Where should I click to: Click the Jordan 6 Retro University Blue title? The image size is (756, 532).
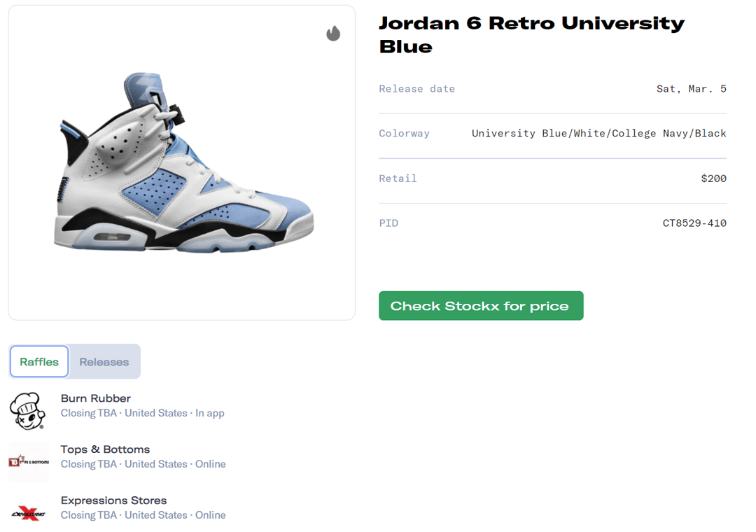531,34
